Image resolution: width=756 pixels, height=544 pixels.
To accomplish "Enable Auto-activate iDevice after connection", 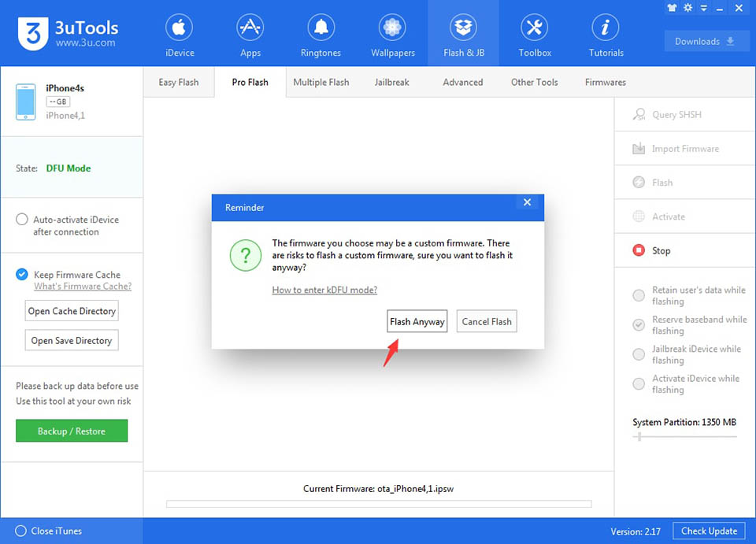I will tap(22, 219).
